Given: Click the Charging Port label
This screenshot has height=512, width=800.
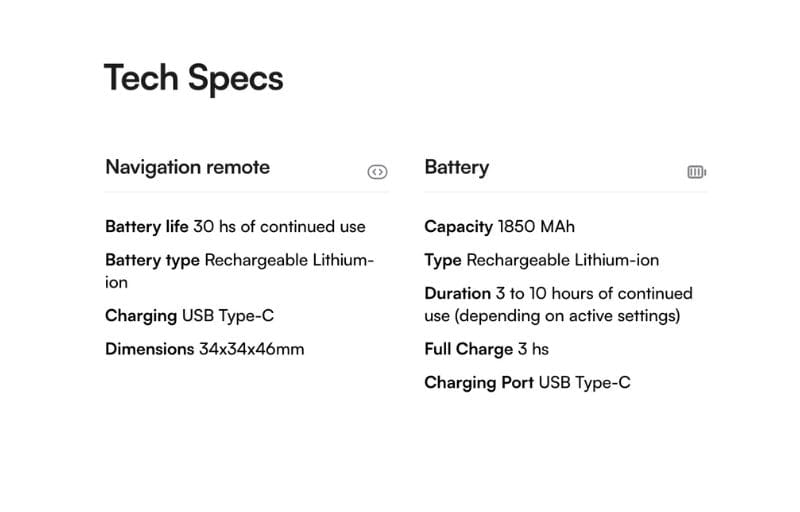Looking at the screenshot, I should tap(479, 382).
